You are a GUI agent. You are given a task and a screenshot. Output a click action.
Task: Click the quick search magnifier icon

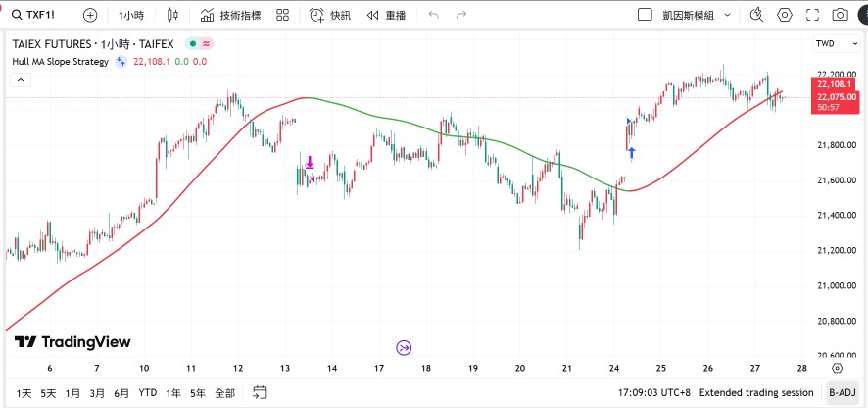[x=755, y=15]
